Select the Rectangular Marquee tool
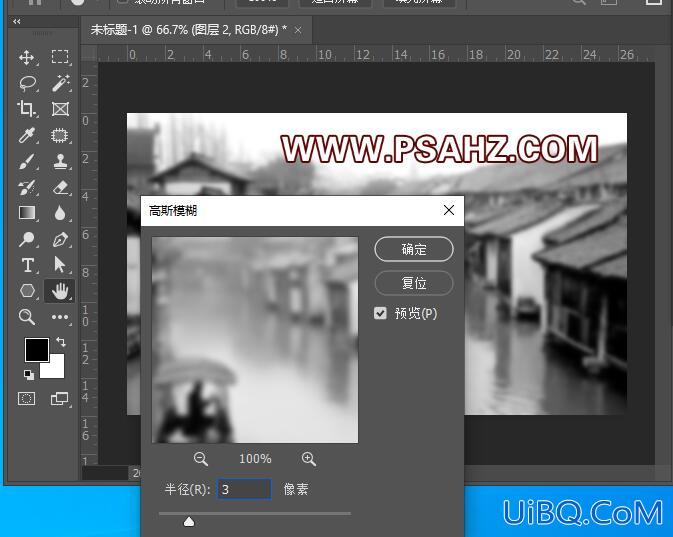Viewport: 673px width, 537px height. tap(60, 57)
